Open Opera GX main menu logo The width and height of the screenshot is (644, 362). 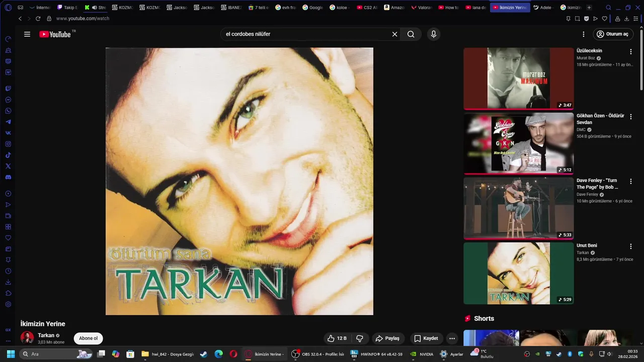click(8, 8)
